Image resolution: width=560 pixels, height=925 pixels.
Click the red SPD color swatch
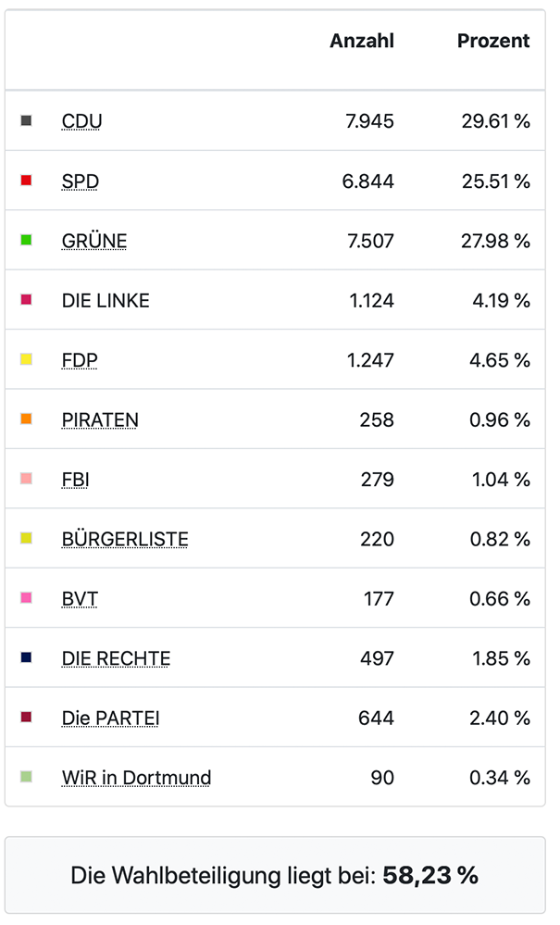pos(26,180)
